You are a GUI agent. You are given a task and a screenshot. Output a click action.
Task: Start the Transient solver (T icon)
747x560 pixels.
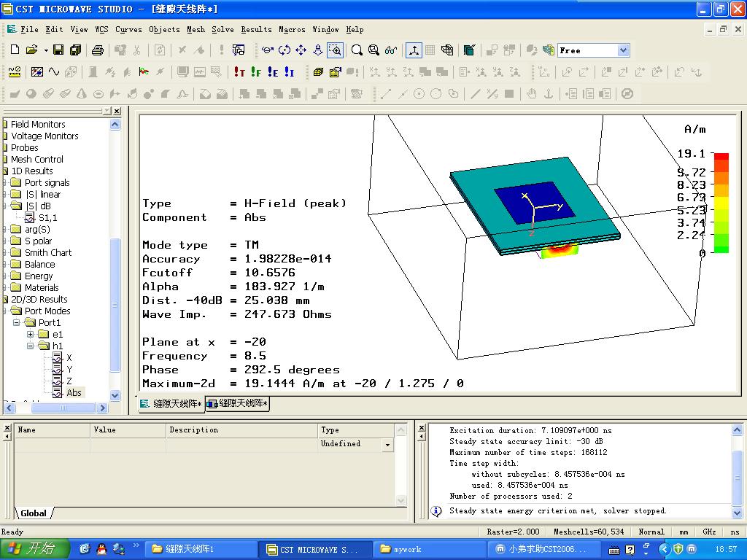click(x=239, y=72)
